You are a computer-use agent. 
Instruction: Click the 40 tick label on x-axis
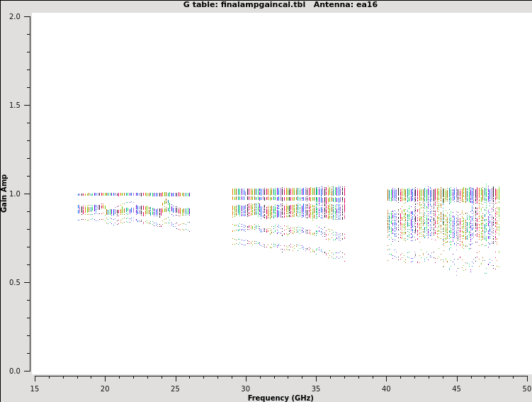tap(386, 388)
